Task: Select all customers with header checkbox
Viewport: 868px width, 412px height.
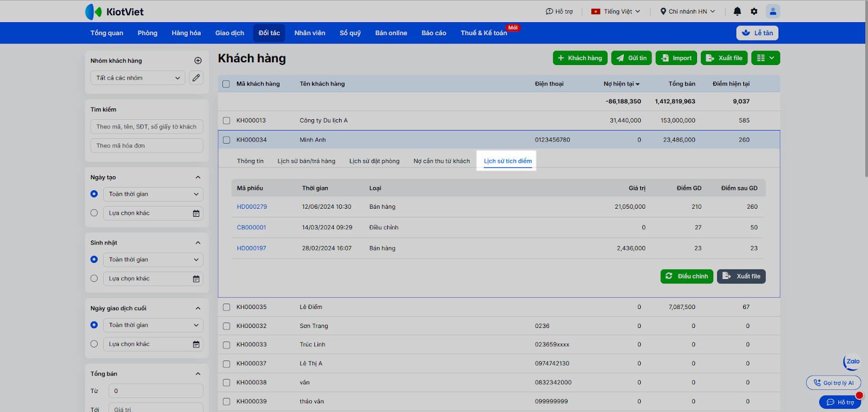Action: pos(226,84)
